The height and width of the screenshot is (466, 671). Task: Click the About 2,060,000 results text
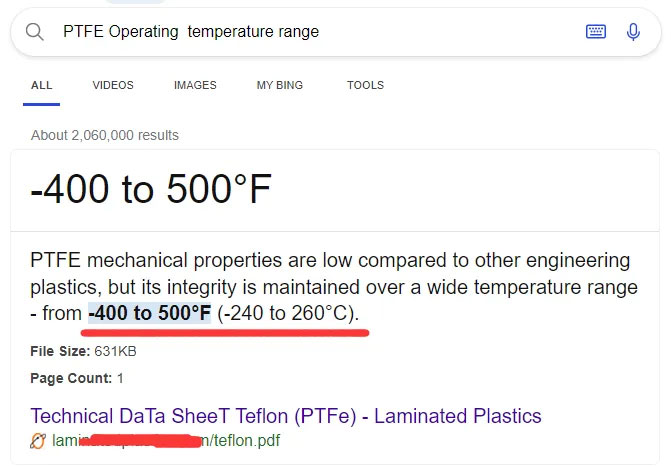coord(105,135)
